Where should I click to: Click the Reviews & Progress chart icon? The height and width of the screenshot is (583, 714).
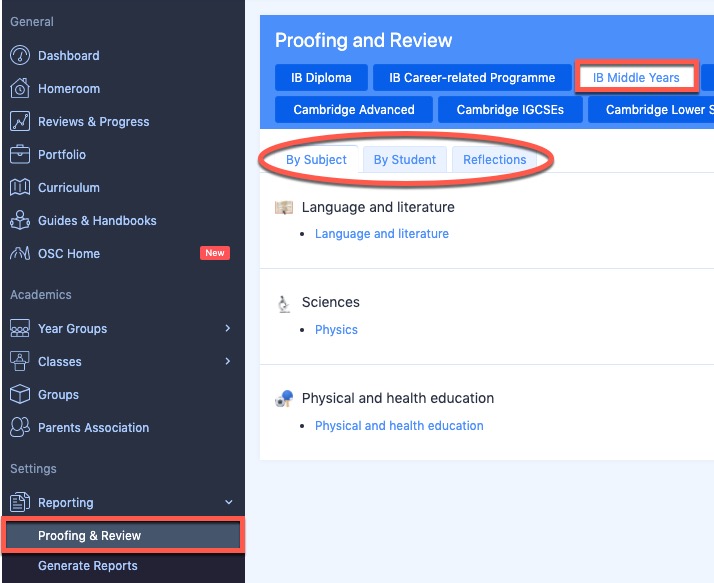[20, 121]
